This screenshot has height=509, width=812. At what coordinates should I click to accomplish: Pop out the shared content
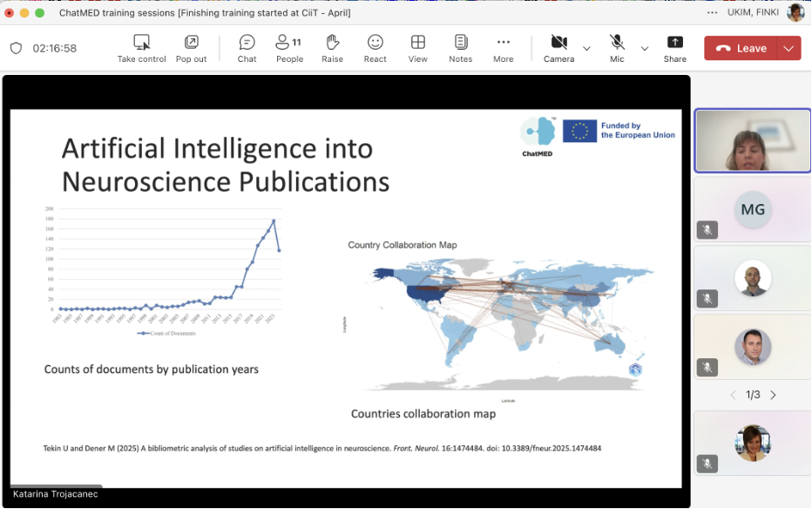tap(191, 43)
